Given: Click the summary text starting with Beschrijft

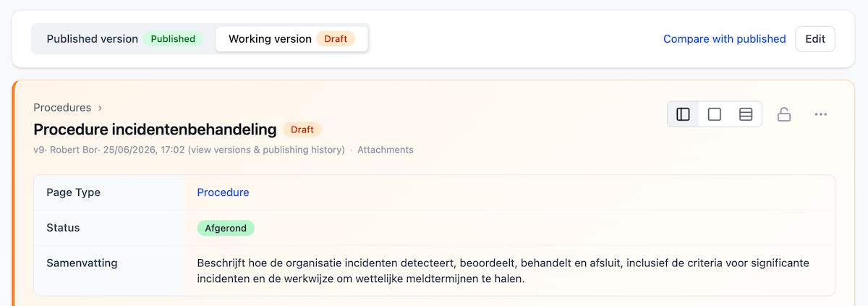Looking at the screenshot, I should click(503, 271).
